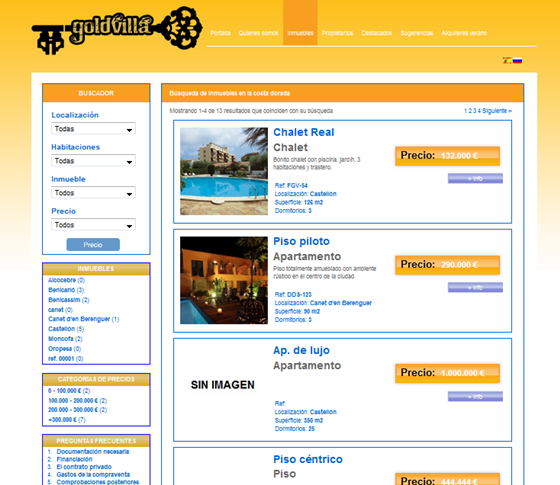Open FAQ Comprobaciones posteriores

pos(98,482)
